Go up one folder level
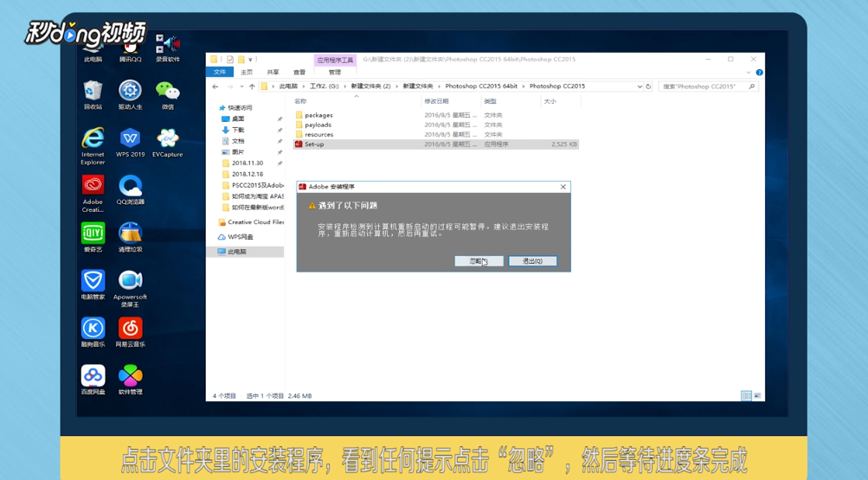868x480 pixels. (x=252, y=86)
